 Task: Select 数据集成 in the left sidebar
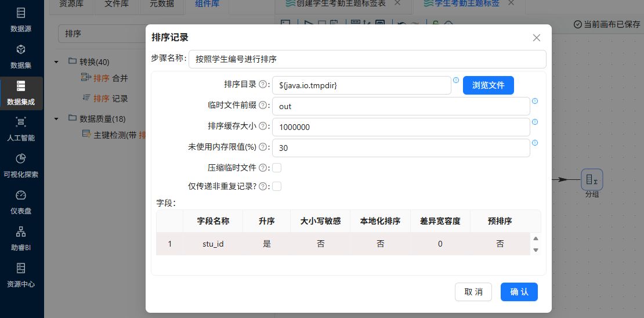21,93
